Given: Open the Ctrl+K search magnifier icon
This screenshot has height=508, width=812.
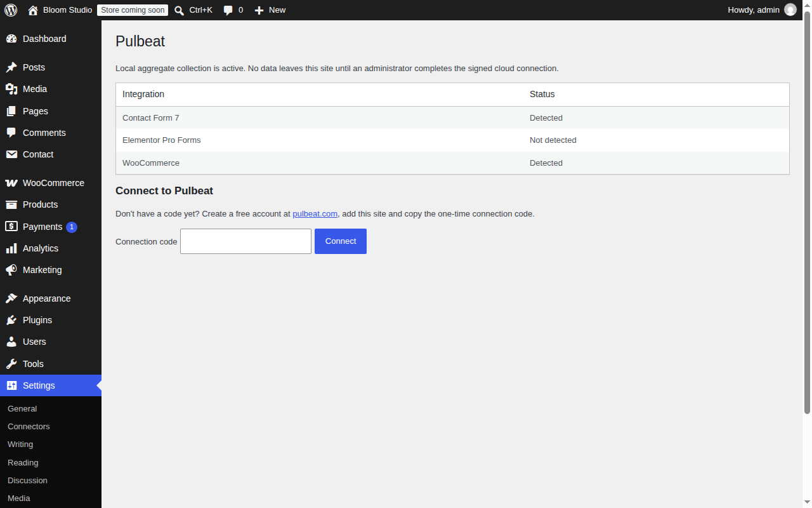Looking at the screenshot, I should 180,10.
